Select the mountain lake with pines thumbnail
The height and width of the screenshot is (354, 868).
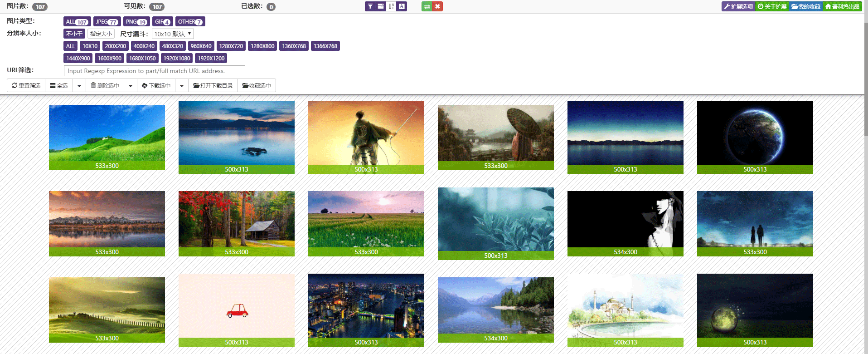pyautogui.click(x=496, y=310)
